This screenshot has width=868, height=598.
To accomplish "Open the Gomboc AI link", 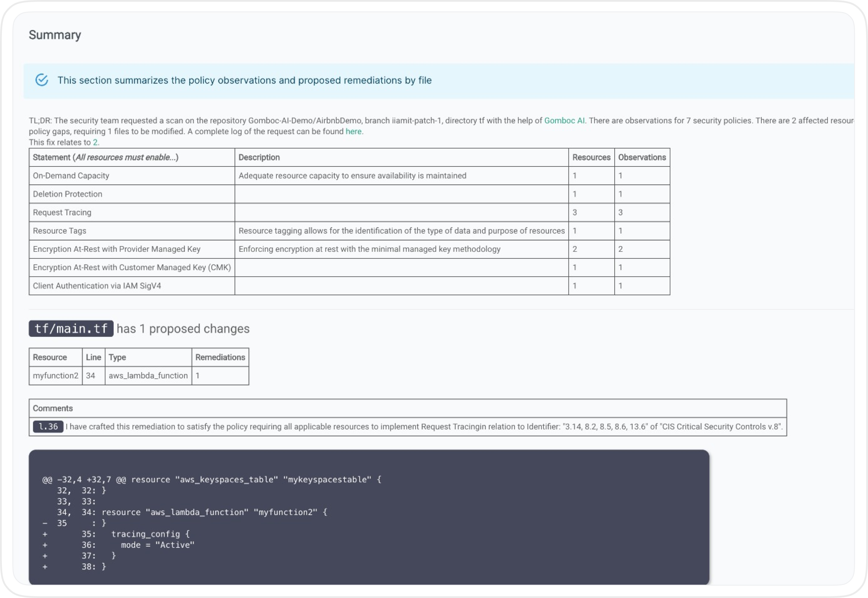I will pyautogui.click(x=564, y=121).
